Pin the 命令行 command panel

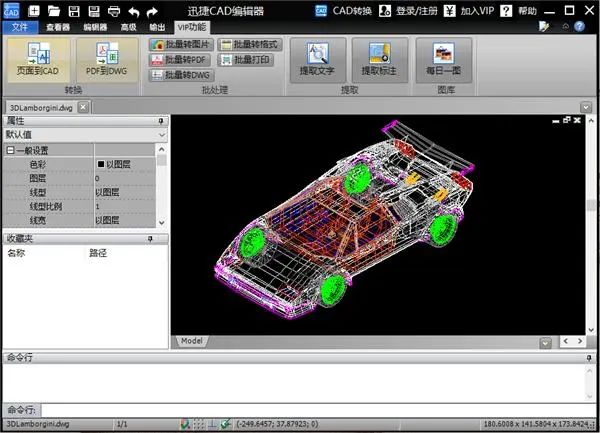589,358
